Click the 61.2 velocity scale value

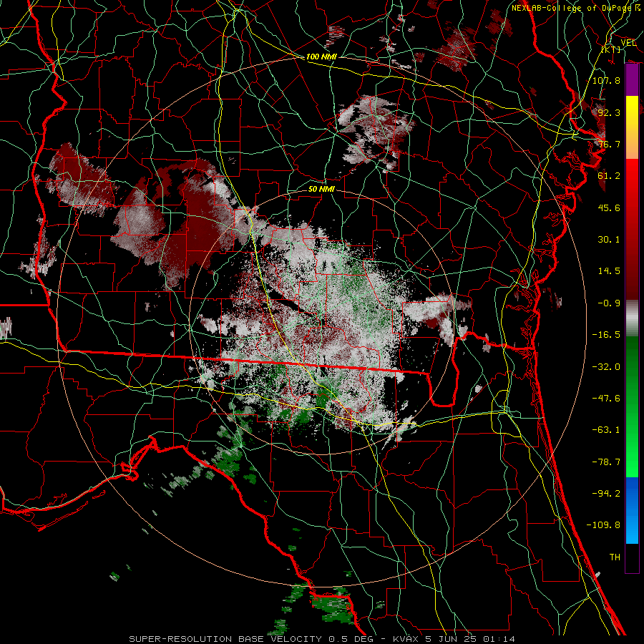pos(609,176)
